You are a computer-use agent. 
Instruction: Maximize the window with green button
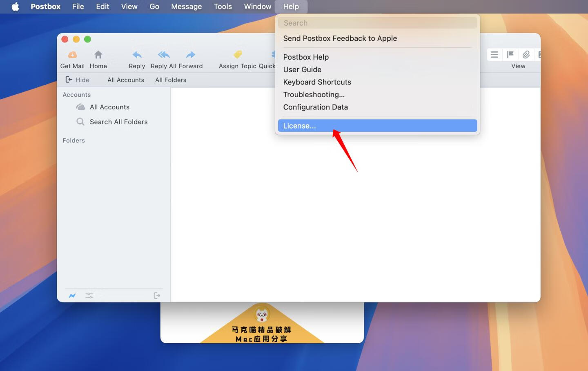click(87, 39)
